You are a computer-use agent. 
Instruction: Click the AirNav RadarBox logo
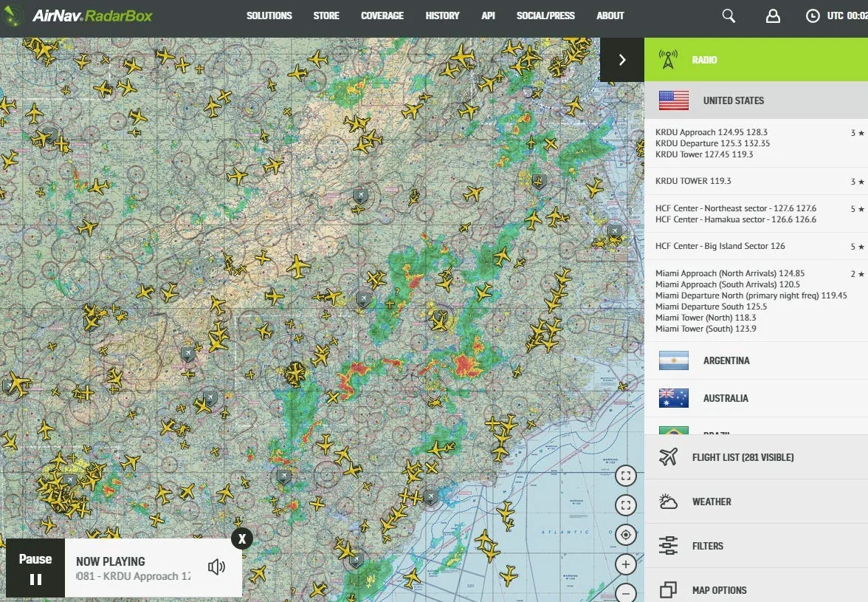[x=78, y=16]
